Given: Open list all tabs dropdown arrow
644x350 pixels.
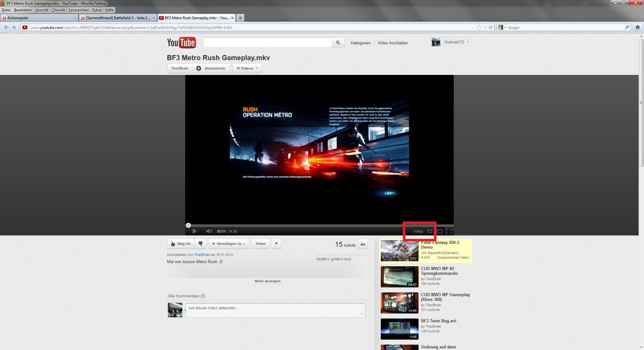Looking at the screenshot, I should pos(641,18).
